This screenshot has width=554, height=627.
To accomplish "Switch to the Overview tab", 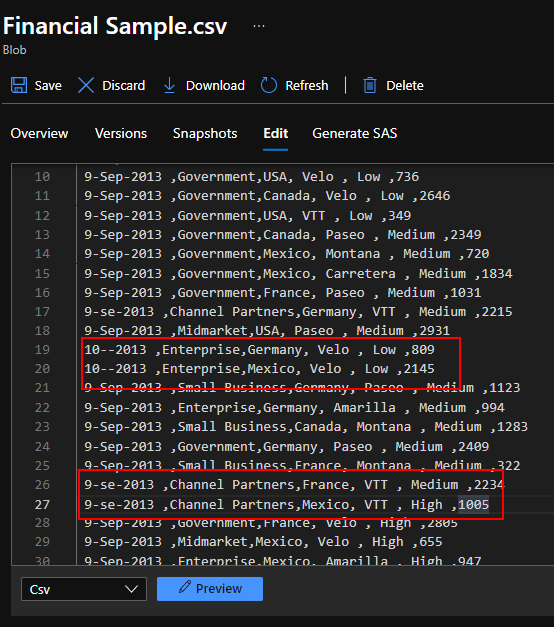I will point(39,133).
